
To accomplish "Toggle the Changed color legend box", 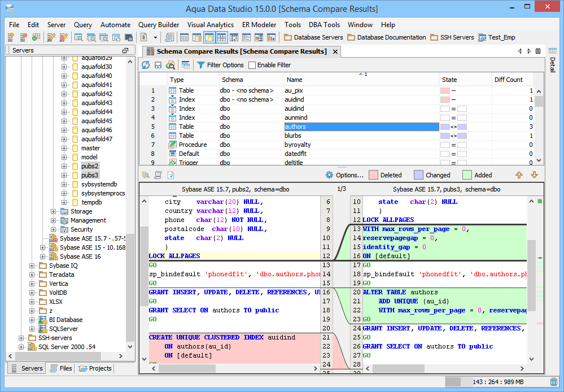I will [x=418, y=175].
